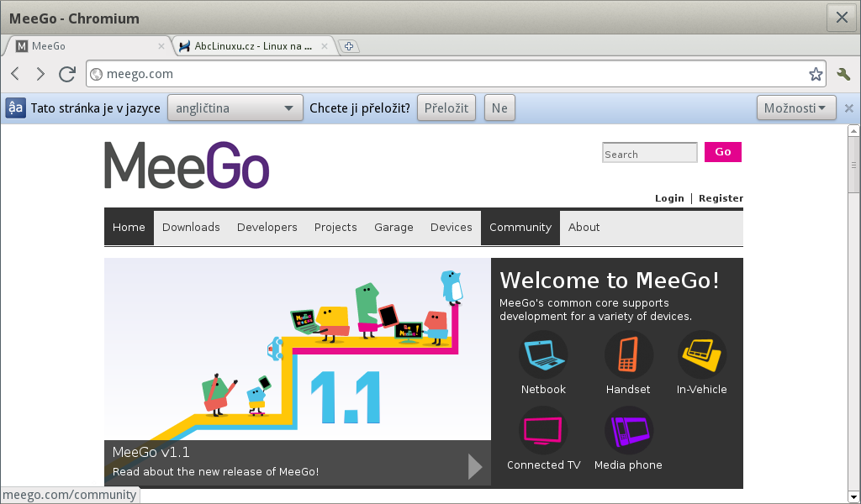Click the 'Tato stránka je v jazyce' text
This screenshot has height=504, width=861.
[x=96, y=108]
